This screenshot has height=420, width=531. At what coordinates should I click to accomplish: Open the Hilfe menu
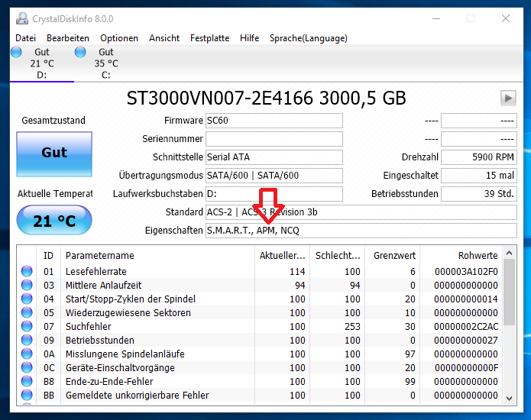coord(250,38)
